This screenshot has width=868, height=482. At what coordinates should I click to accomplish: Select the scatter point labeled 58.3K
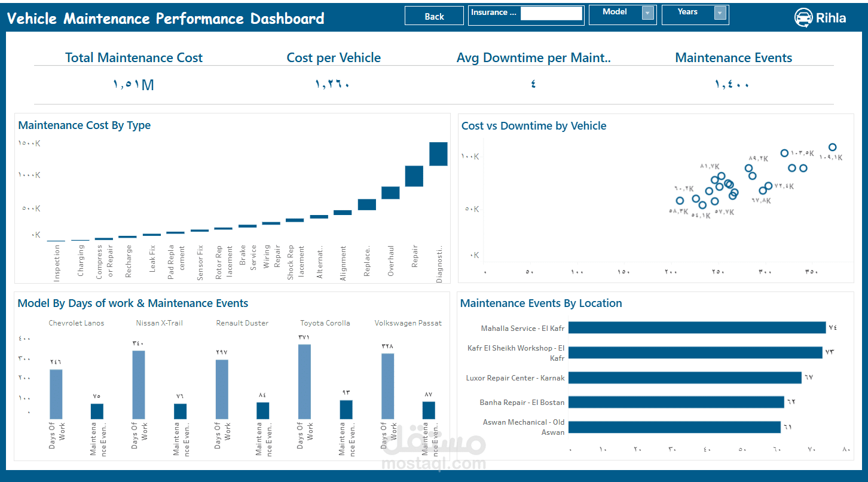(x=680, y=201)
